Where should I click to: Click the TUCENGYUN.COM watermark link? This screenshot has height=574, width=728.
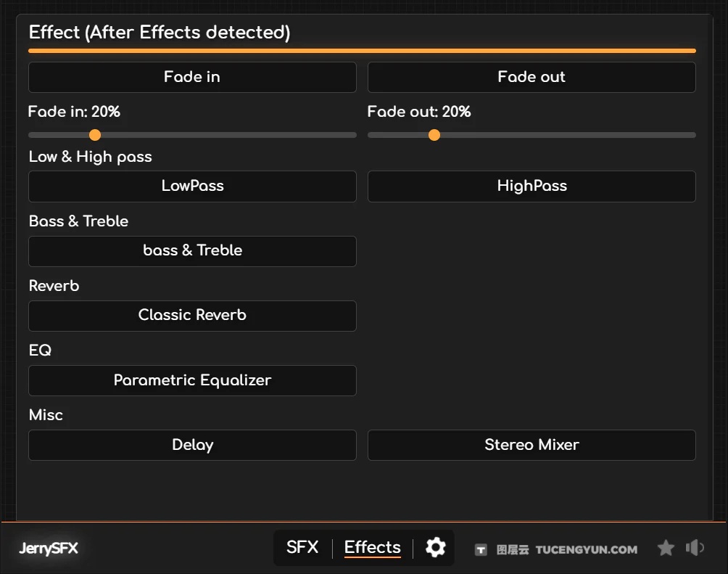pyautogui.click(x=587, y=550)
